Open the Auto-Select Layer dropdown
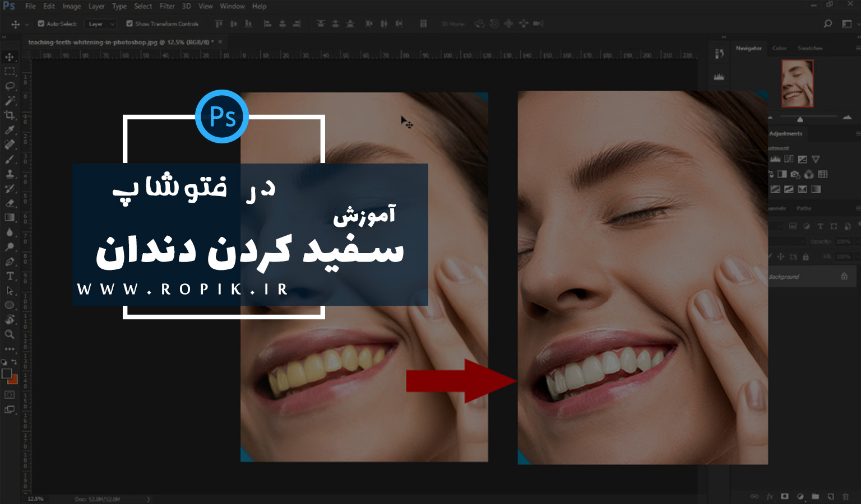Viewport: 861px width, 504px height. pyautogui.click(x=101, y=24)
